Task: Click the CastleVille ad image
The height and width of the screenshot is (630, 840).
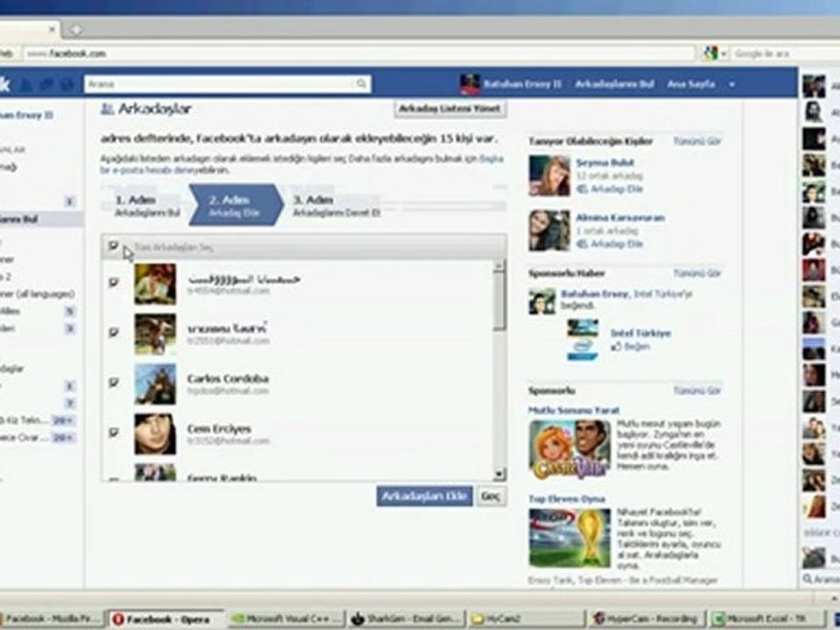Action: (x=570, y=449)
